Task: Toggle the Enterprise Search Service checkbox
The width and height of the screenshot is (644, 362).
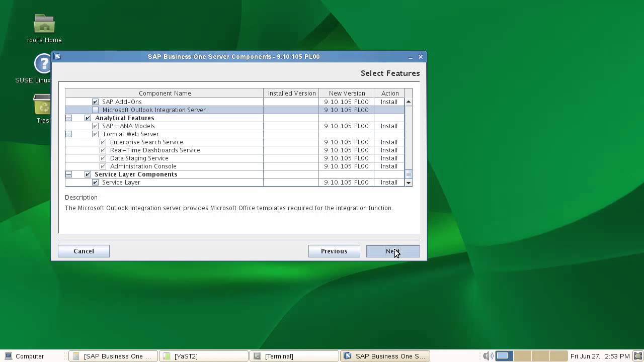Action: (x=103, y=142)
